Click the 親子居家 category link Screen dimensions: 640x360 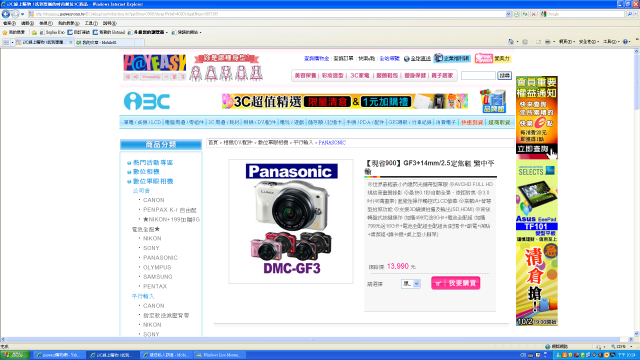click(x=442, y=76)
